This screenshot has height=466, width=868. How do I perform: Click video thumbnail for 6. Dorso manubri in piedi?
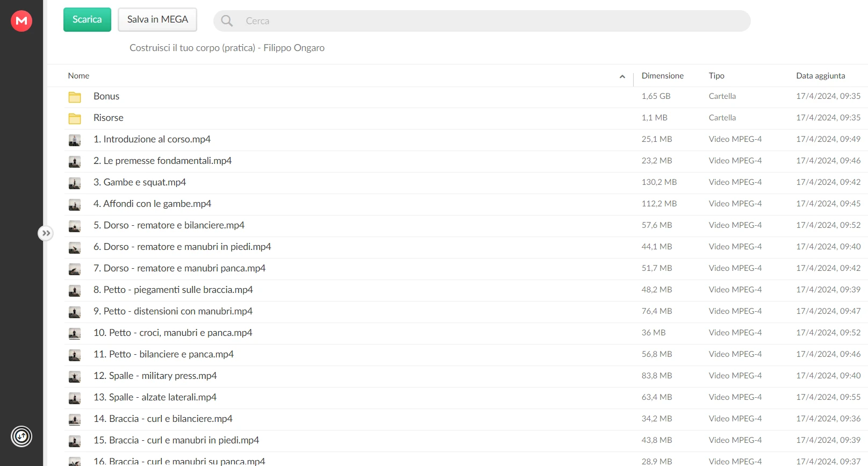pos(75,247)
